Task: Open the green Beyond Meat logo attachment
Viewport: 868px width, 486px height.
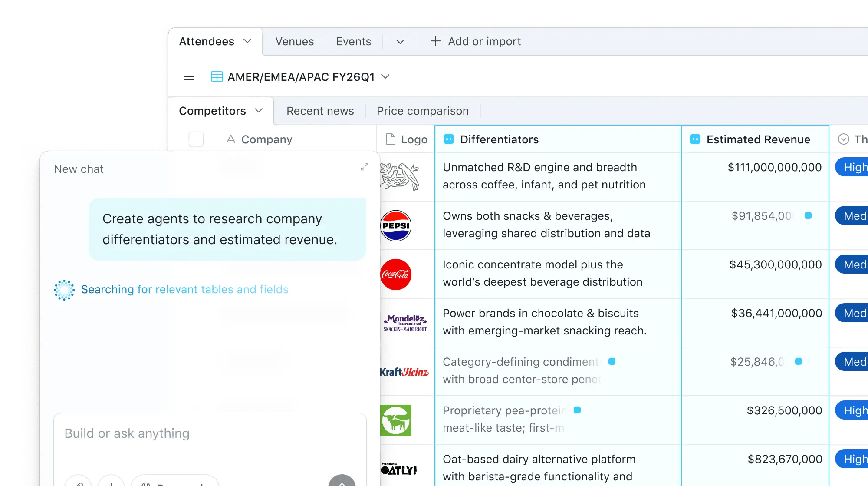Action: [396, 420]
